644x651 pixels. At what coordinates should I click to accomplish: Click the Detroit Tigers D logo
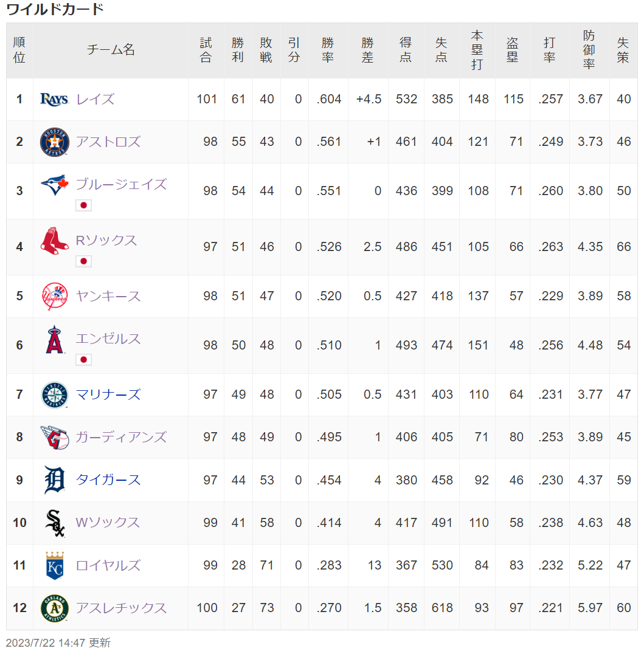[x=55, y=480]
